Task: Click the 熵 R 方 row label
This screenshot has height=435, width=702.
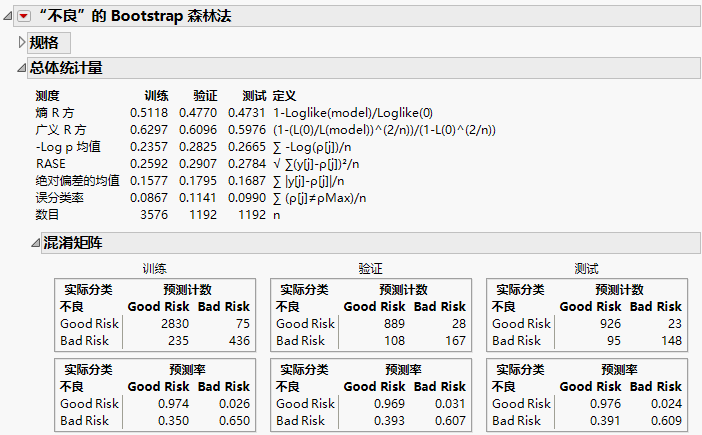Action: [56, 113]
